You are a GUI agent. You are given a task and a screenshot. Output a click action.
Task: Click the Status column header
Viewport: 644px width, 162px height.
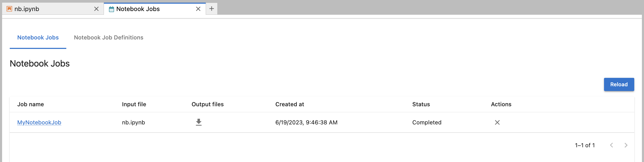421,104
